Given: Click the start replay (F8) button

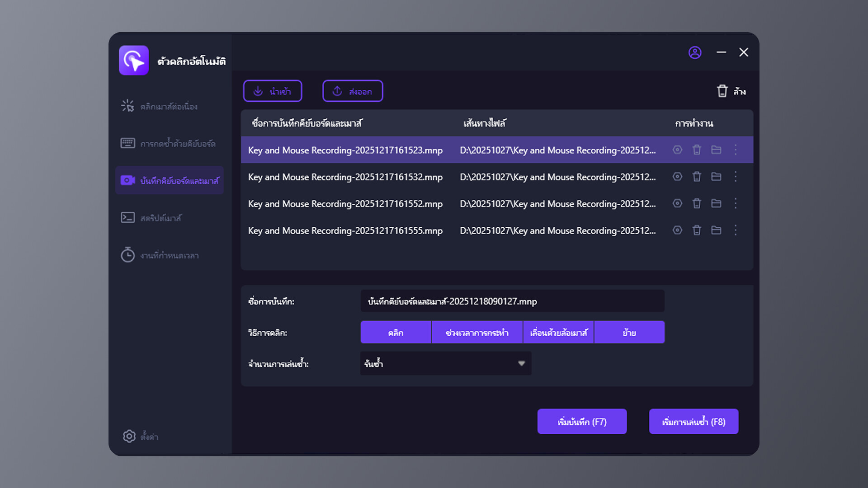Looking at the screenshot, I should pyautogui.click(x=693, y=422).
